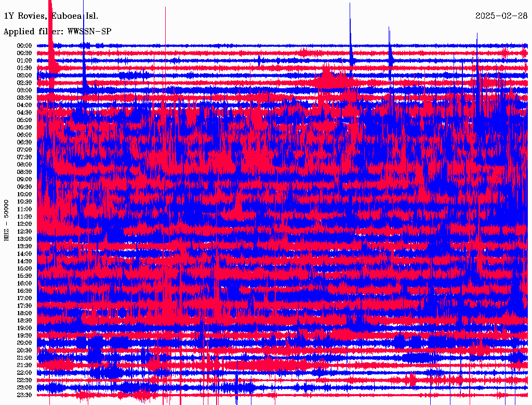The height and width of the screenshot is (405, 532).
Task: Select the 00:00 time label
Action: coord(24,46)
